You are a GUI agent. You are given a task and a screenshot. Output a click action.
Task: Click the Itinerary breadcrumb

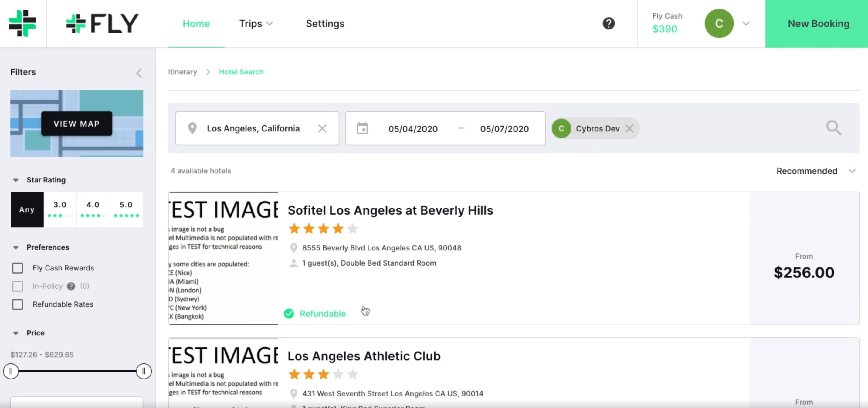(x=182, y=72)
